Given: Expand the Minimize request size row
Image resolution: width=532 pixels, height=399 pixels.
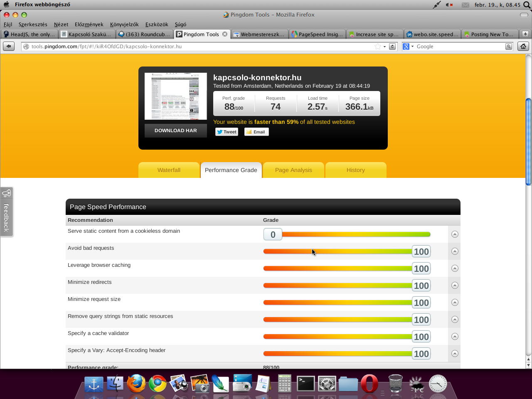Looking at the screenshot, I should 455,303.
